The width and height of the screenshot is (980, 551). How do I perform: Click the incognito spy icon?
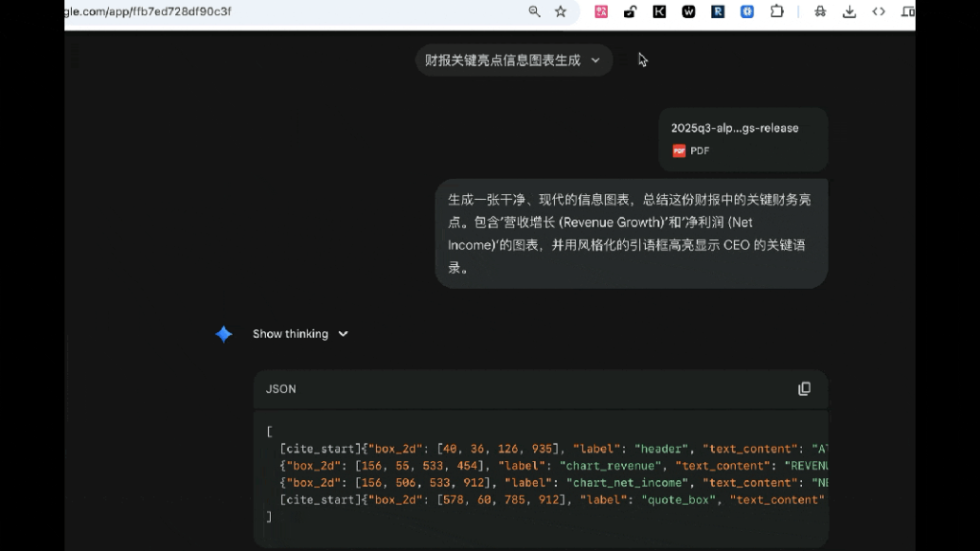point(820,11)
